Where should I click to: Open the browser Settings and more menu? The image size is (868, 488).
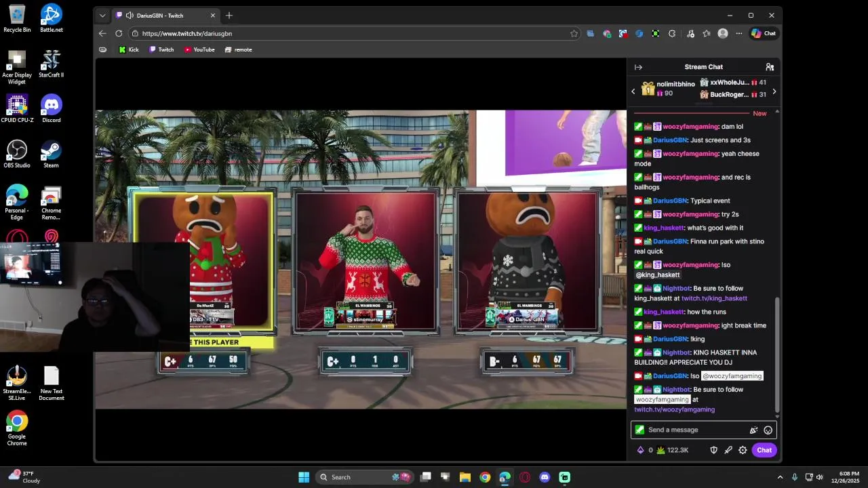pyautogui.click(x=739, y=33)
